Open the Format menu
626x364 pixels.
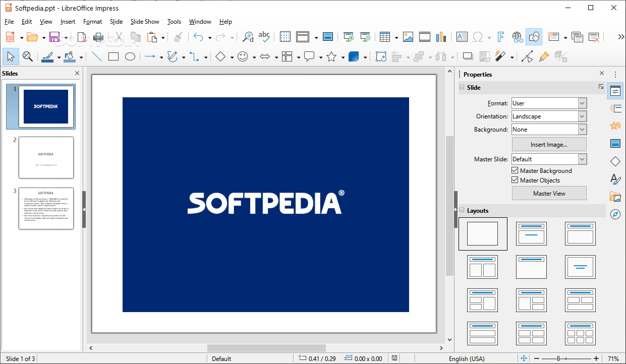[93, 22]
